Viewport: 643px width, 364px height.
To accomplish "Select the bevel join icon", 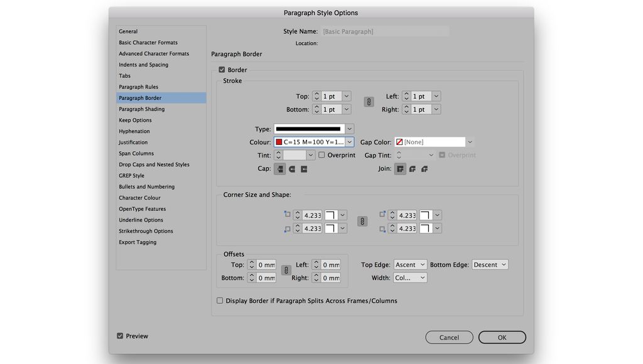I will pyautogui.click(x=424, y=168).
